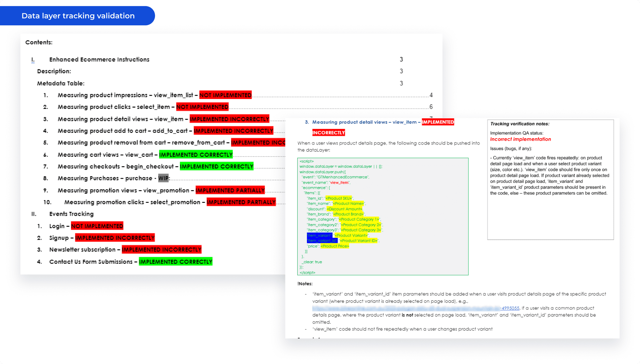
Task: Click the gray WIP label beside purchase
Action: 163,179
